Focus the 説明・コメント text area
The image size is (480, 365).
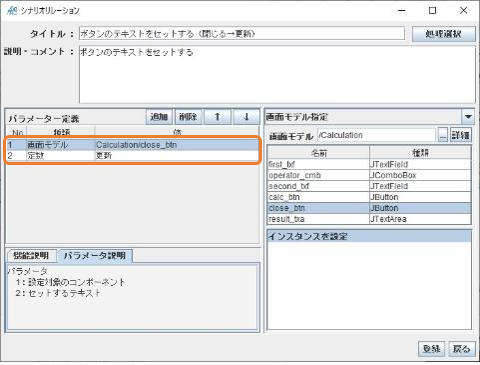pyautogui.click(x=277, y=74)
